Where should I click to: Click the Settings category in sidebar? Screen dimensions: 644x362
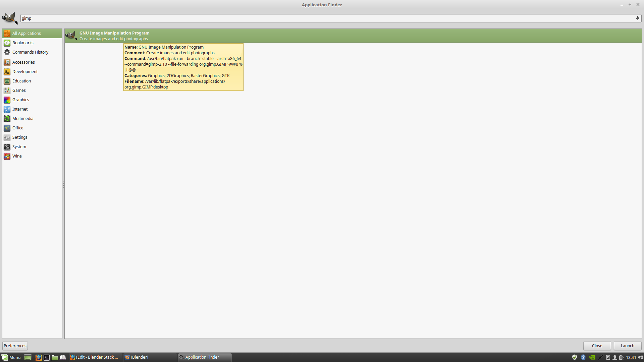(x=19, y=137)
